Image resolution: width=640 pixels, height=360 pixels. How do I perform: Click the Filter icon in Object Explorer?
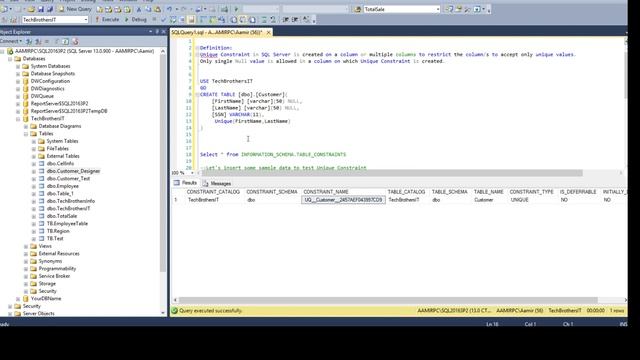click(56, 41)
